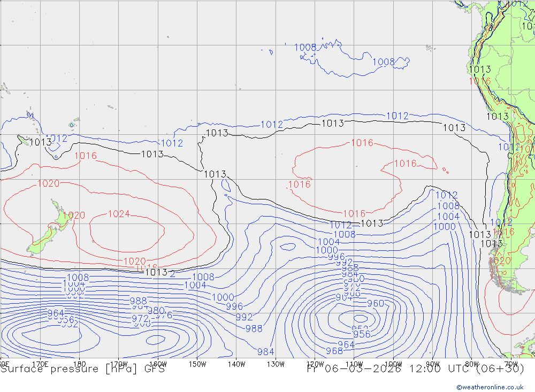Click the 1012 label atop the Chile-side stack
Image resolution: width=535 pixels, height=392 pixels.
(x=446, y=195)
